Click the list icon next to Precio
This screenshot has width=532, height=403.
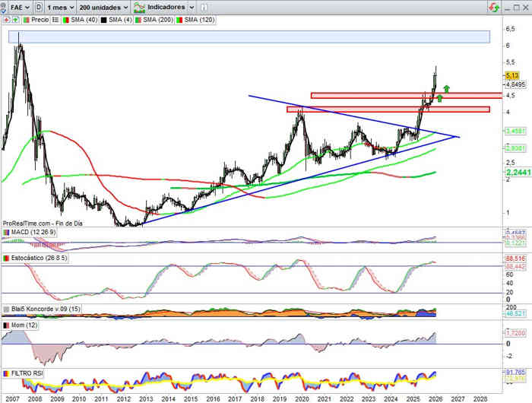click(x=55, y=20)
